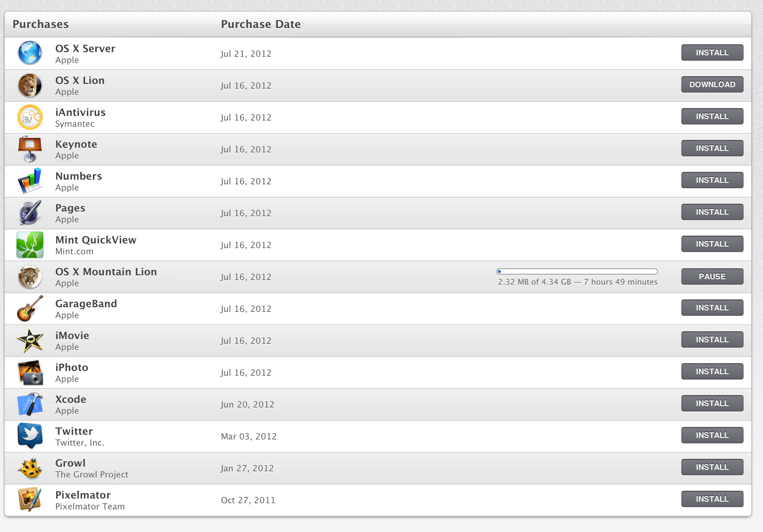
Task: Install Pixelmator
Action: click(712, 499)
